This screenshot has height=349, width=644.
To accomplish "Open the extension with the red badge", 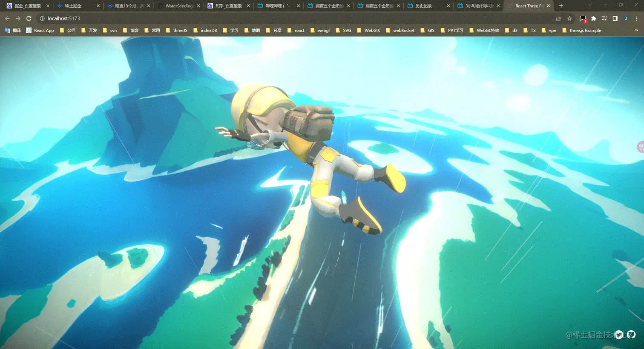I will click(x=583, y=19).
